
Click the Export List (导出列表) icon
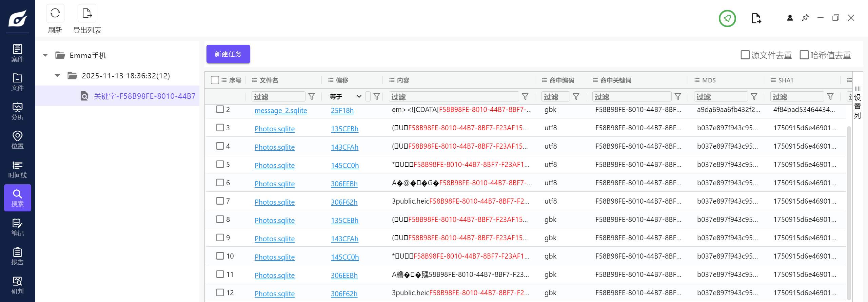(x=87, y=14)
